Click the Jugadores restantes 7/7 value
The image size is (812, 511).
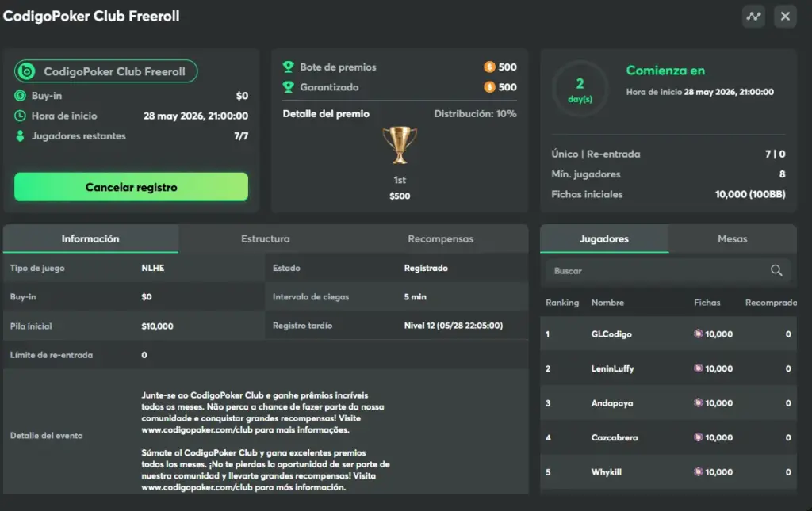coord(241,136)
